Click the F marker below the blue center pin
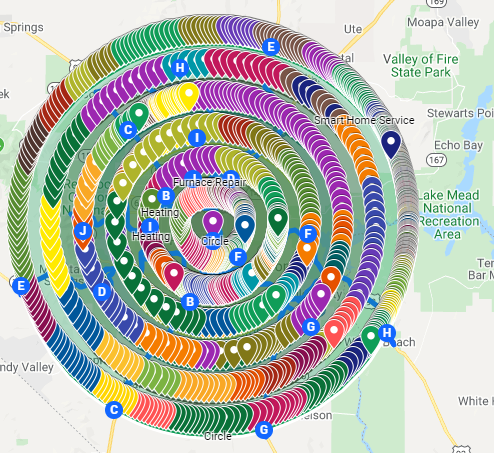The height and width of the screenshot is (453, 494). tap(238, 257)
